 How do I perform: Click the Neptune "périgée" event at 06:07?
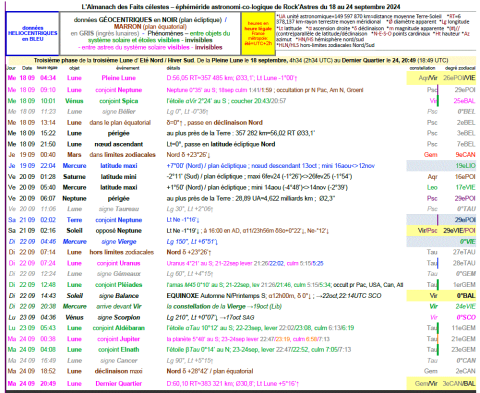pos(119,199)
